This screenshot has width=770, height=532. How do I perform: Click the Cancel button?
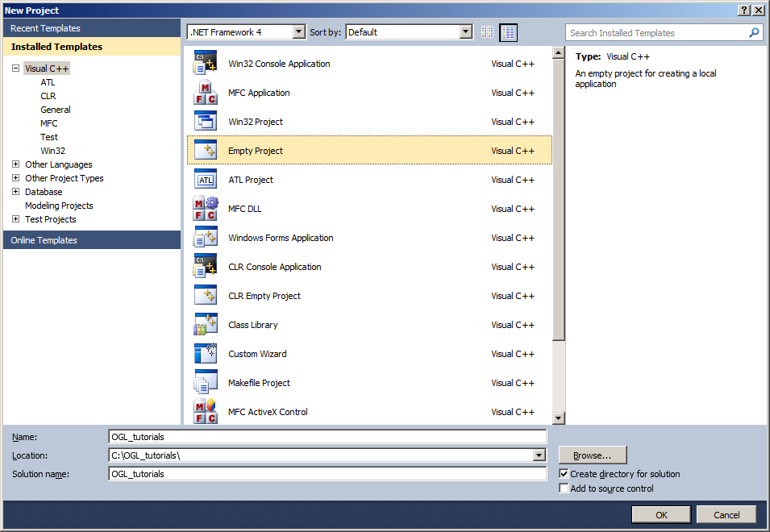click(x=726, y=514)
